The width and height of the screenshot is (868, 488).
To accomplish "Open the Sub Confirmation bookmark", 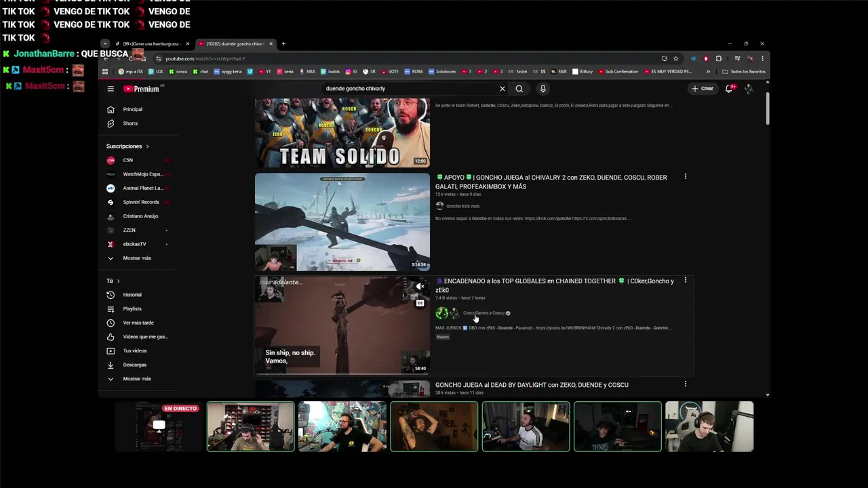I will [x=618, y=72].
